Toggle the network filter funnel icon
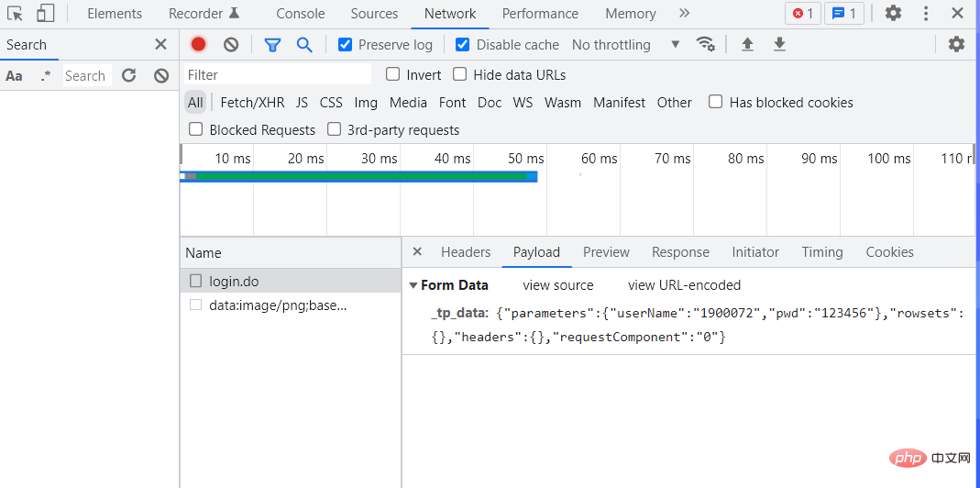This screenshot has height=488, width=980. click(272, 44)
